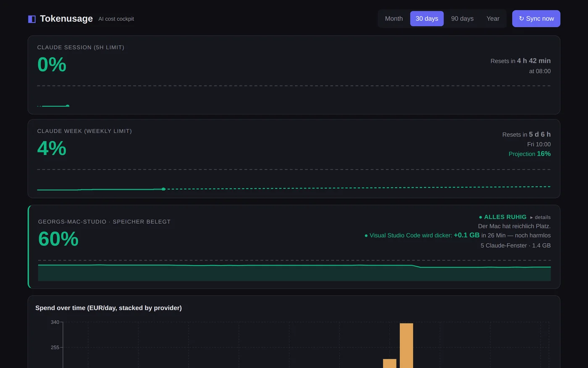588x368 pixels.
Task: Switch to the Month range tab
Action: pos(394,19)
